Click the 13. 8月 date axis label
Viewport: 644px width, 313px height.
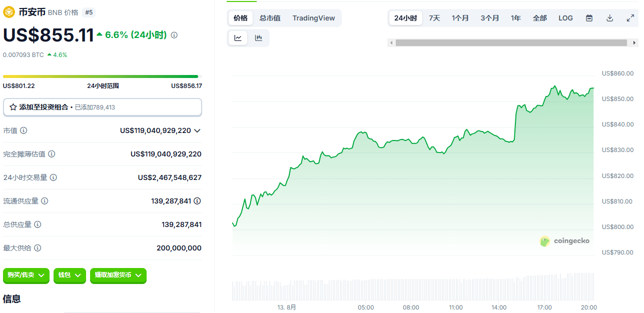(287, 307)
